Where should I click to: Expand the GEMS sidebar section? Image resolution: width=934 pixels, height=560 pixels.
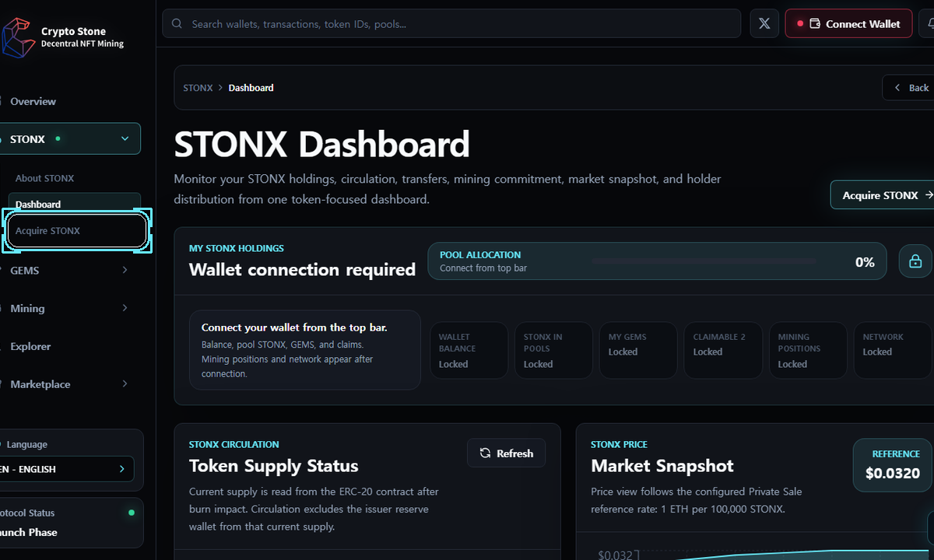pyautogui.click(x=125, y=270)
